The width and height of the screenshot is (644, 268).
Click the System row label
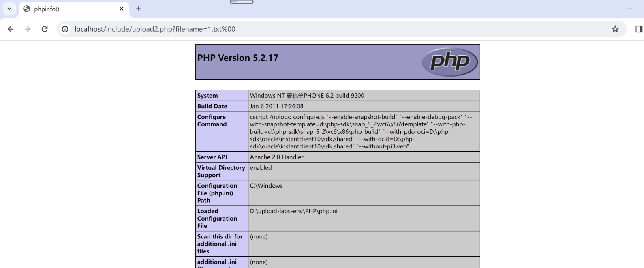pos(208,96)
